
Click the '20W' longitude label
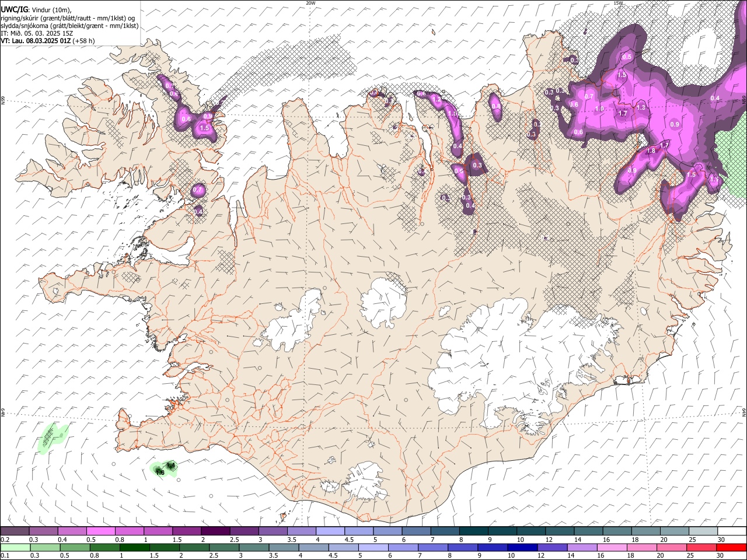pos(310,3)
